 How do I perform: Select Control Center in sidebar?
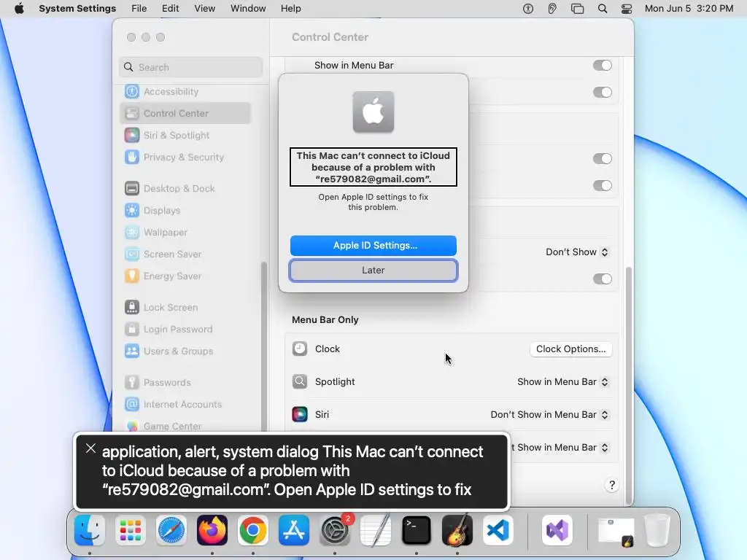pyautogui.click(x=185, y=113)
